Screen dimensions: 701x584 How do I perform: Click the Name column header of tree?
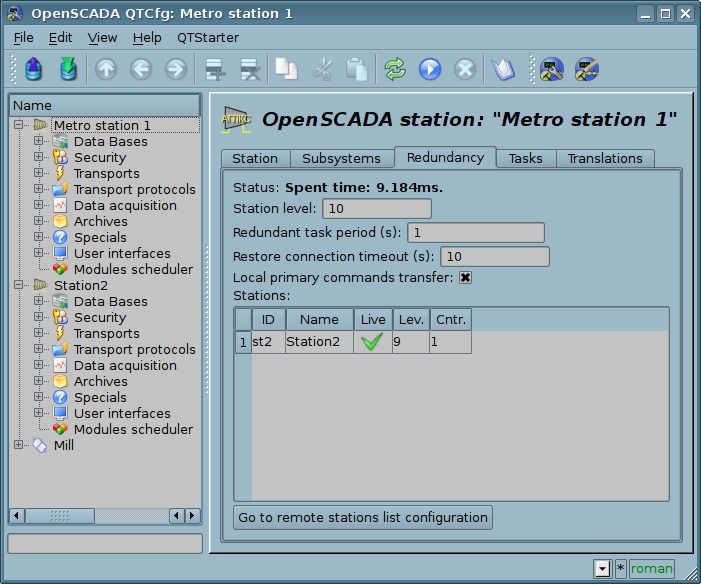pos(105,106)
